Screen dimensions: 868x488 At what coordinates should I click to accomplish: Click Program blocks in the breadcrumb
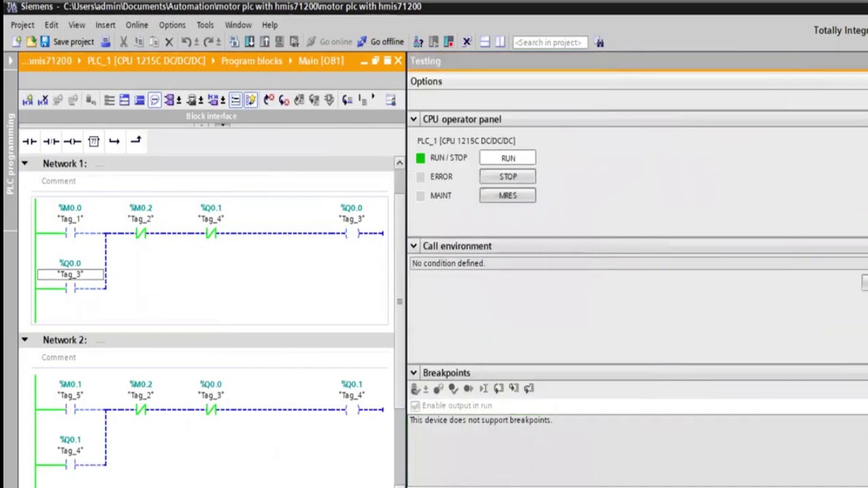tap(251, 61)
